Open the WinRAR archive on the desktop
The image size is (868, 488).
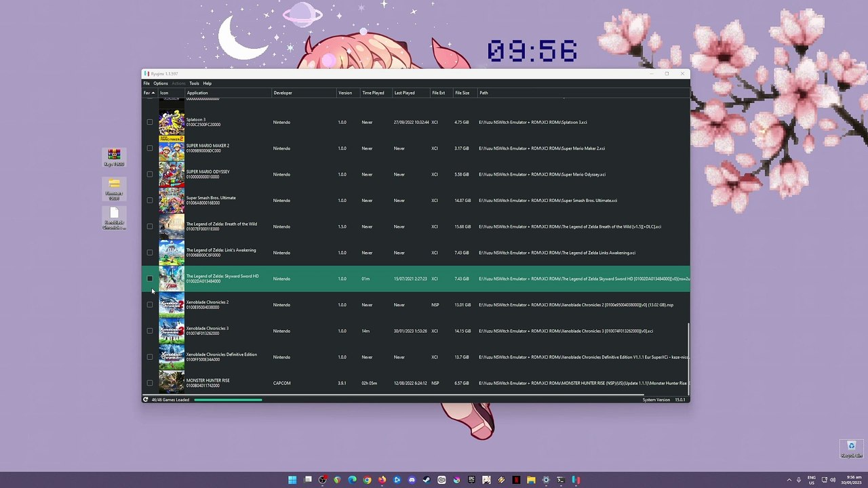click(x=114, y=158)
